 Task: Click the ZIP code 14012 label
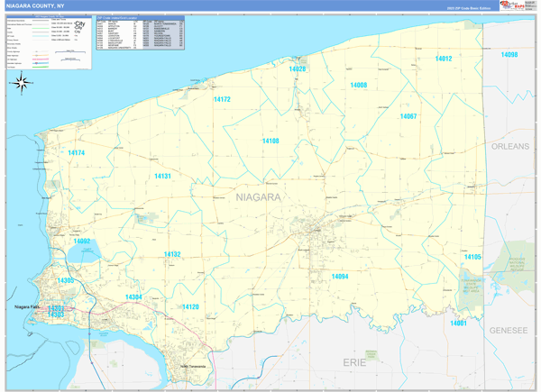(443, 59)
